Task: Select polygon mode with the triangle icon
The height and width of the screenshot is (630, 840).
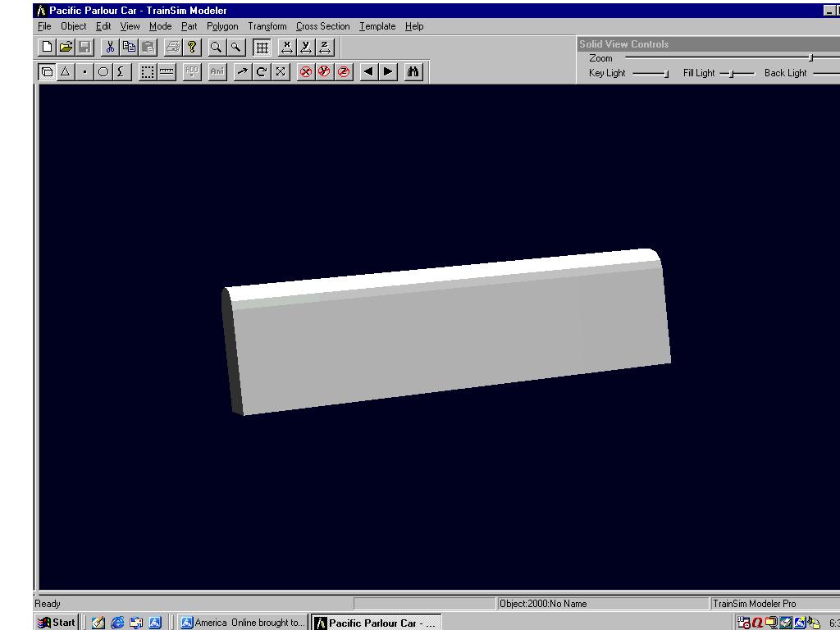Action: 66,72
